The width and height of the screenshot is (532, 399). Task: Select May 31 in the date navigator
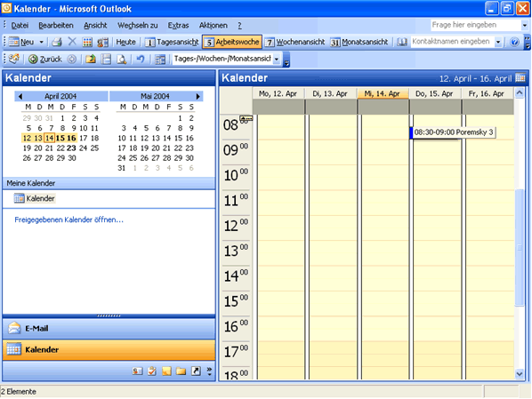coord(122,168)
